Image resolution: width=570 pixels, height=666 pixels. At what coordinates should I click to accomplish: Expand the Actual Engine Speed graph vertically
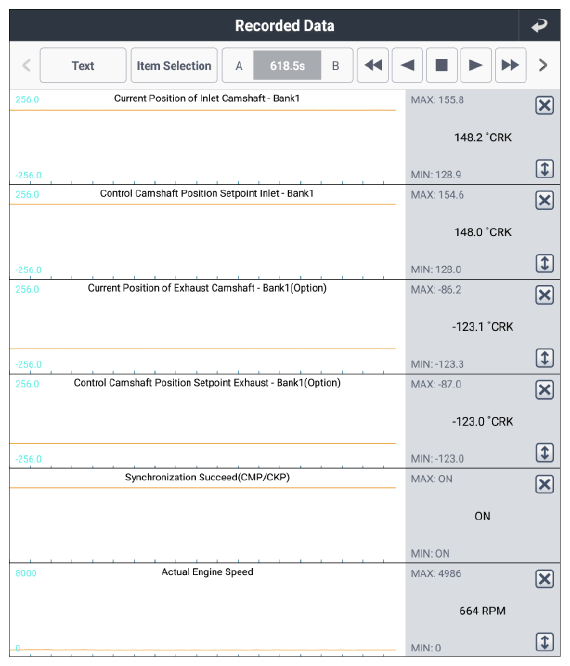(545, 642)
